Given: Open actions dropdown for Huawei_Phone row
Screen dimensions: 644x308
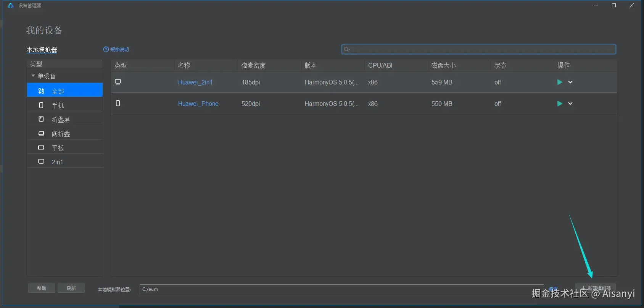Looking at the screenshot, I should (x=570, y=104).
